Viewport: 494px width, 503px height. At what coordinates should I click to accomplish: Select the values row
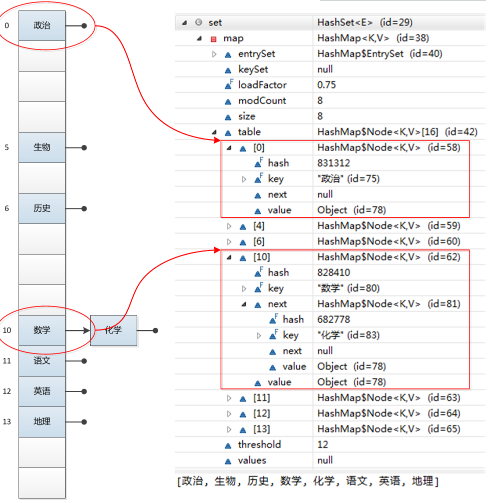point(330,460)
